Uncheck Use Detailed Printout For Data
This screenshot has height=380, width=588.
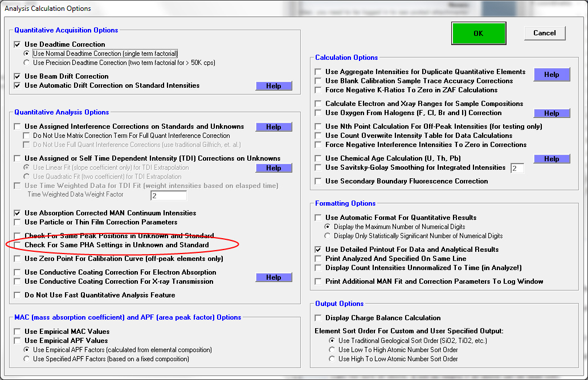click(x=318, y=250)
